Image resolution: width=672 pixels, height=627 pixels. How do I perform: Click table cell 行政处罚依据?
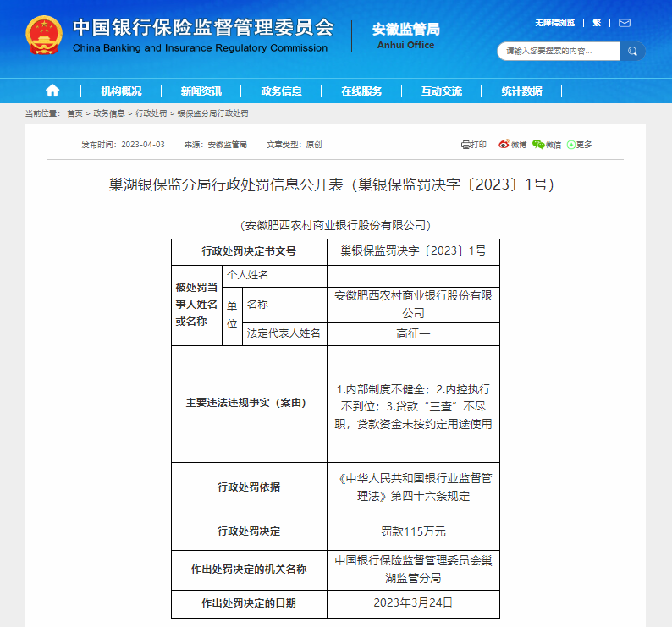[x=249, y=487]
